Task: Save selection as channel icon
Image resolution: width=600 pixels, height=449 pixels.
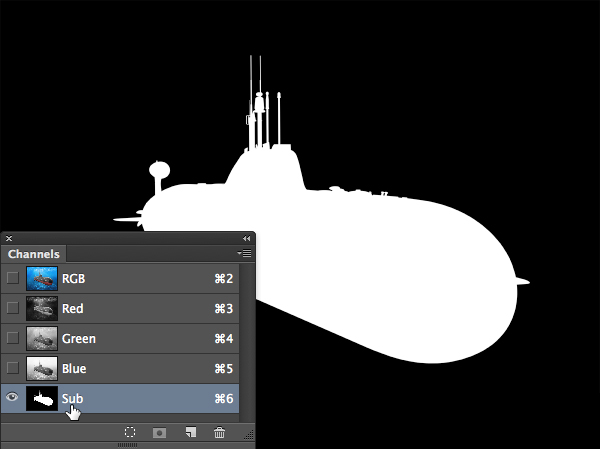Action: pyautogui.click(x=160, y=433)
